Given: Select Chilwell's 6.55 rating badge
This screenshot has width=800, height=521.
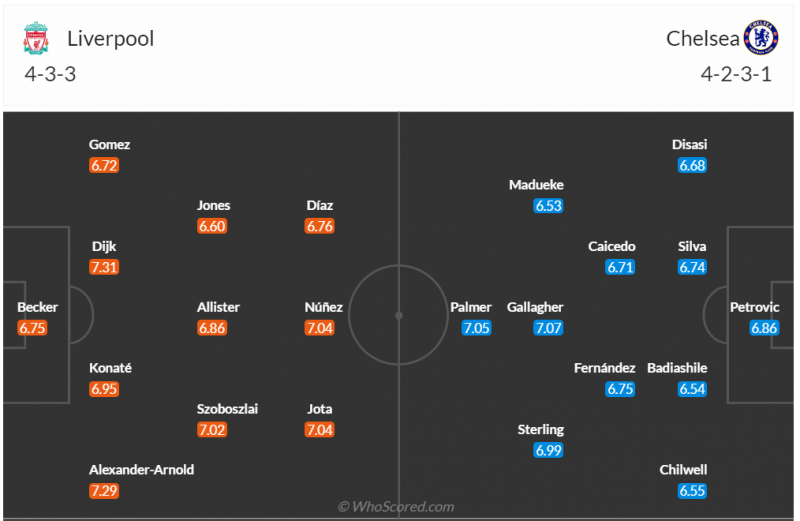Looking at the screenshot, I should [x=692, y=491].
